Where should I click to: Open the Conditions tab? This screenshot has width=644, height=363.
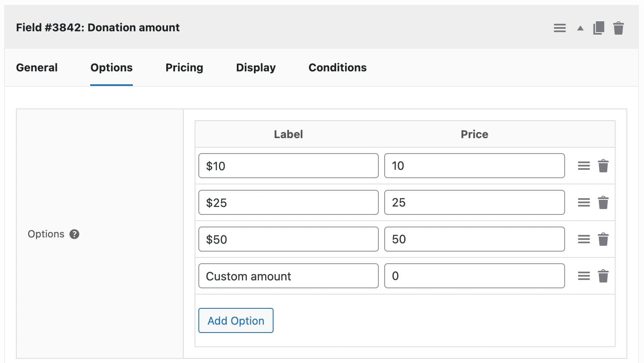[337, 68]
